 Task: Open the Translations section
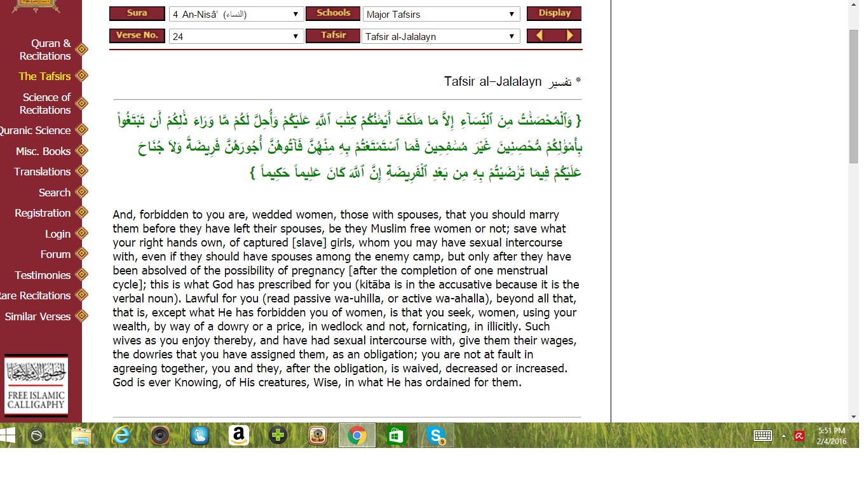click(x=43, y=172)
